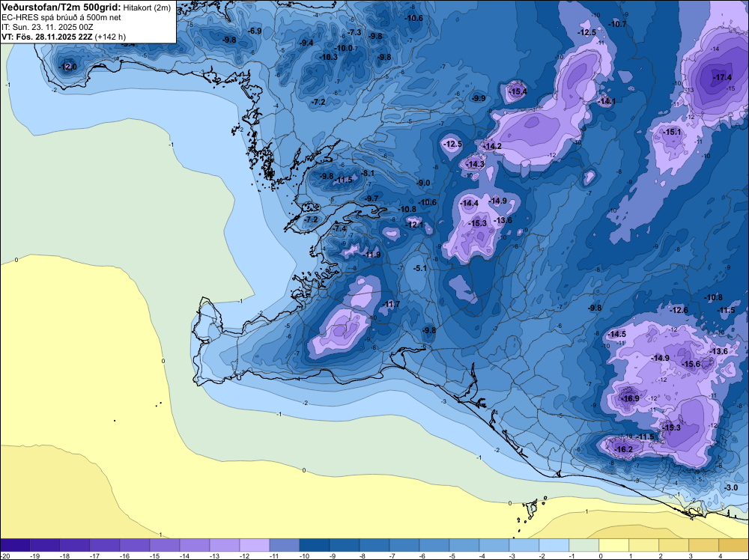Viewport: 749px width, 560px height.
Task: Click the -9.4 temperature value
Action: (x=306, y=43)
